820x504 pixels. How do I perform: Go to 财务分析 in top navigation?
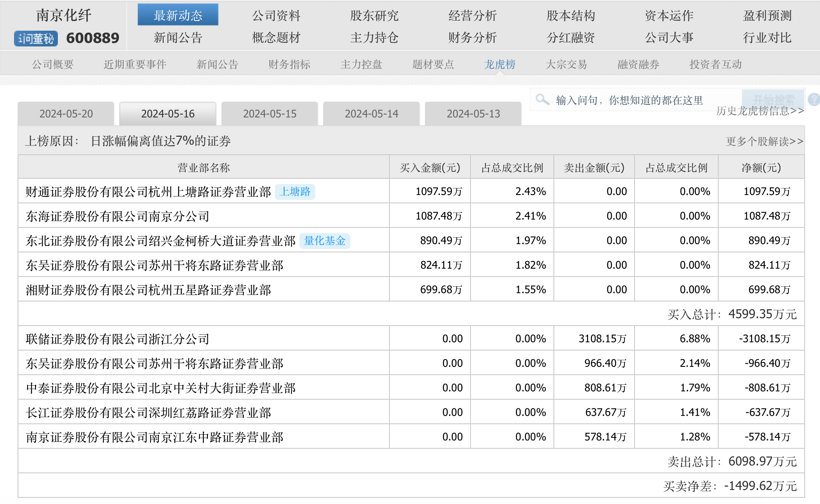point(472,38)
